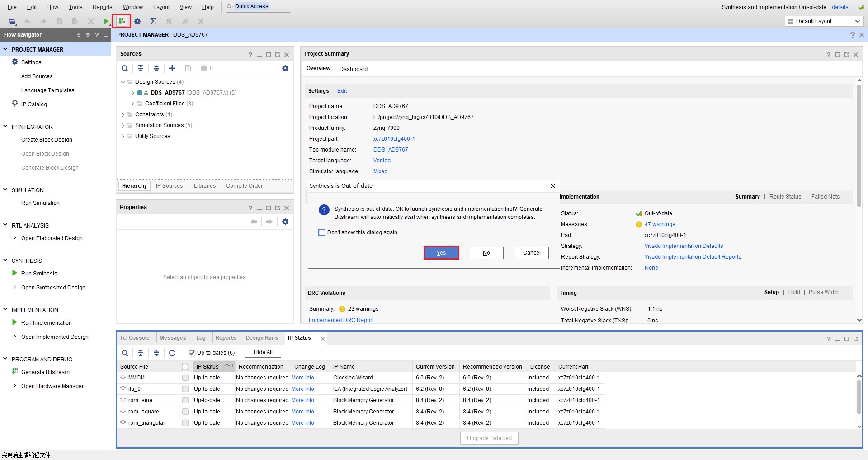The height and width of the screenshot is (460, 868).
Task: Search in the Sources panel
Action: tap(125, 68)
